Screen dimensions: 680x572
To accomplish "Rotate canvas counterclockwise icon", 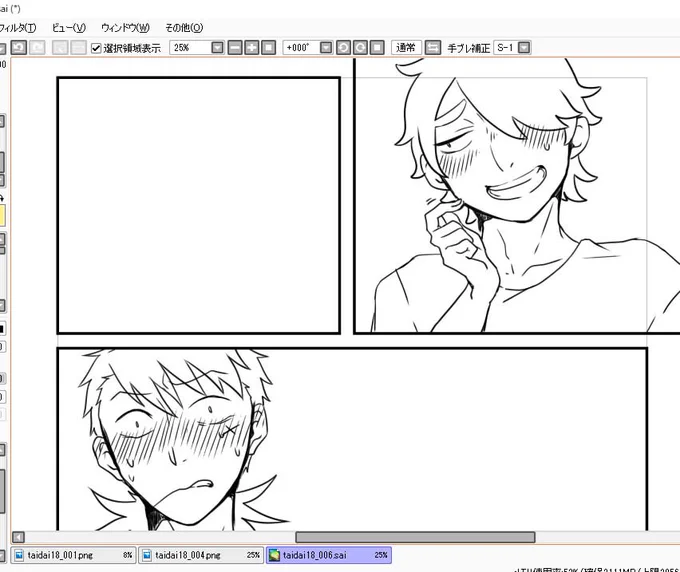I will pyautogui.click(x=343, y=48).
